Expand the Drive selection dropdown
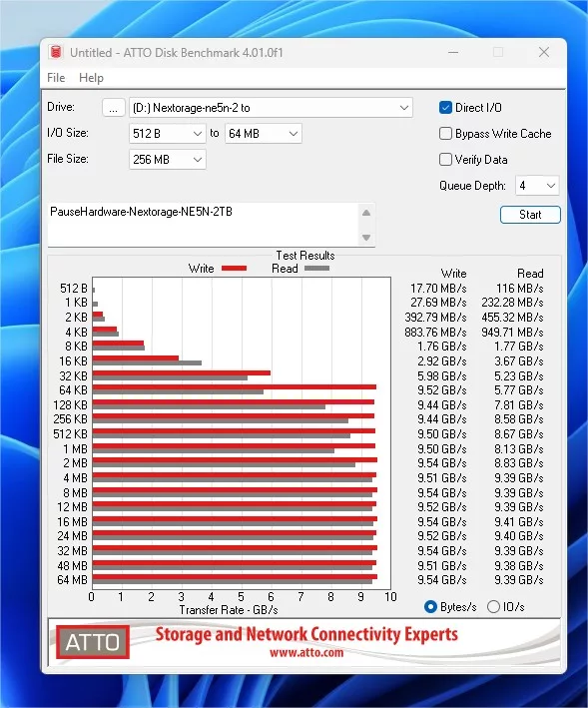The width and height of the screenshot is (588, 708). click(271, 108)
